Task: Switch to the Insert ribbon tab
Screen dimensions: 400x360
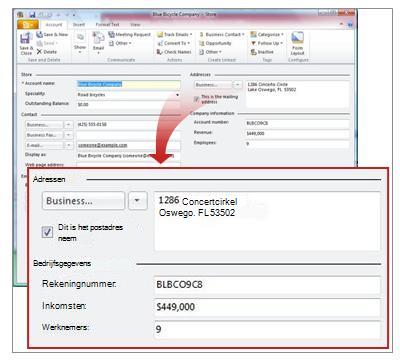Action: coord(79,25)
